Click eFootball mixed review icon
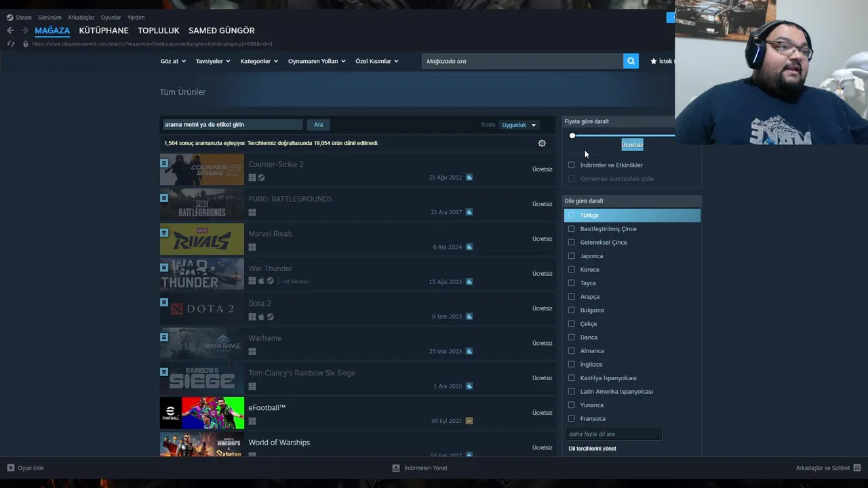This screenshot has width=868, height=488. pyautogui.click(x=469, y=421)
